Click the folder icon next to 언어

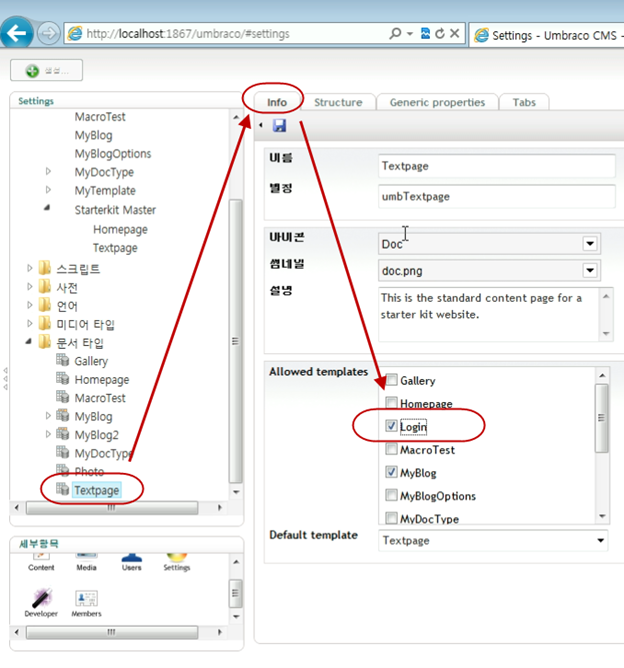point(45,305)
